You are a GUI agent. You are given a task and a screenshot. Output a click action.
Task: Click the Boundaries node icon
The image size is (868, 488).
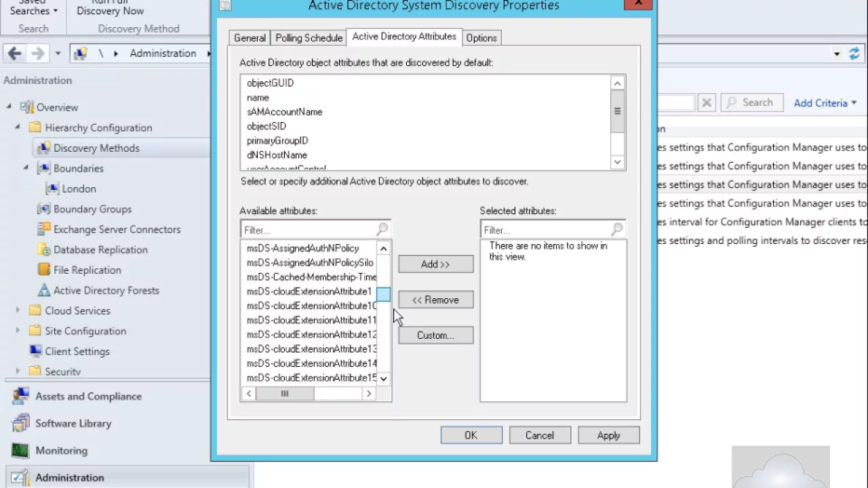pos(44,168)
